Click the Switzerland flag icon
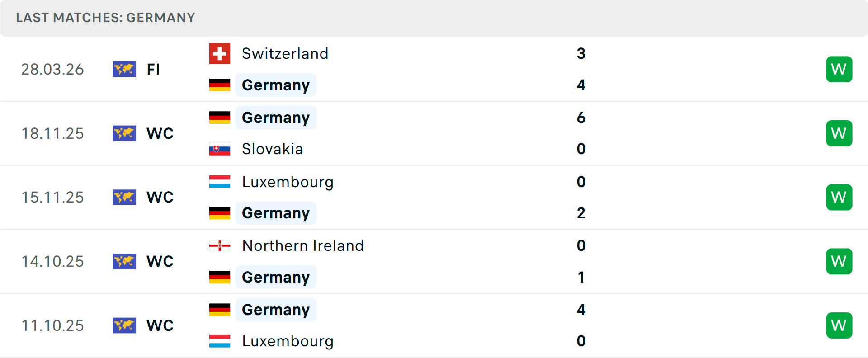The width and height of the screenshot is (868, 358). 220,54
